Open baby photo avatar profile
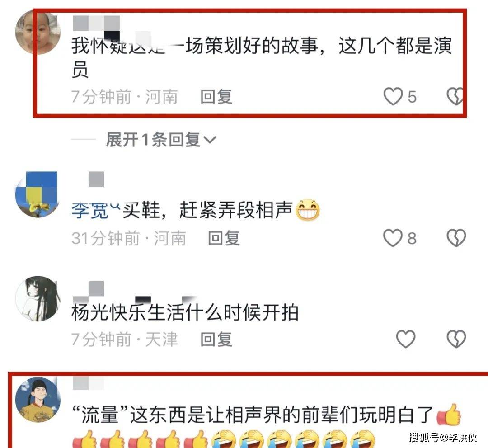Viewport: 488px width, 448px height. [38, 32]
